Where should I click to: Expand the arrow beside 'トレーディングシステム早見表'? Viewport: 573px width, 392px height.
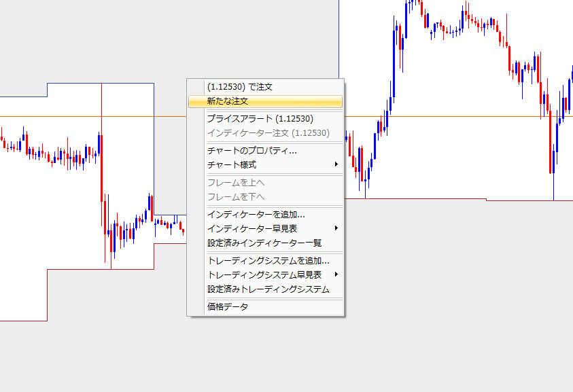click(336, 274)
